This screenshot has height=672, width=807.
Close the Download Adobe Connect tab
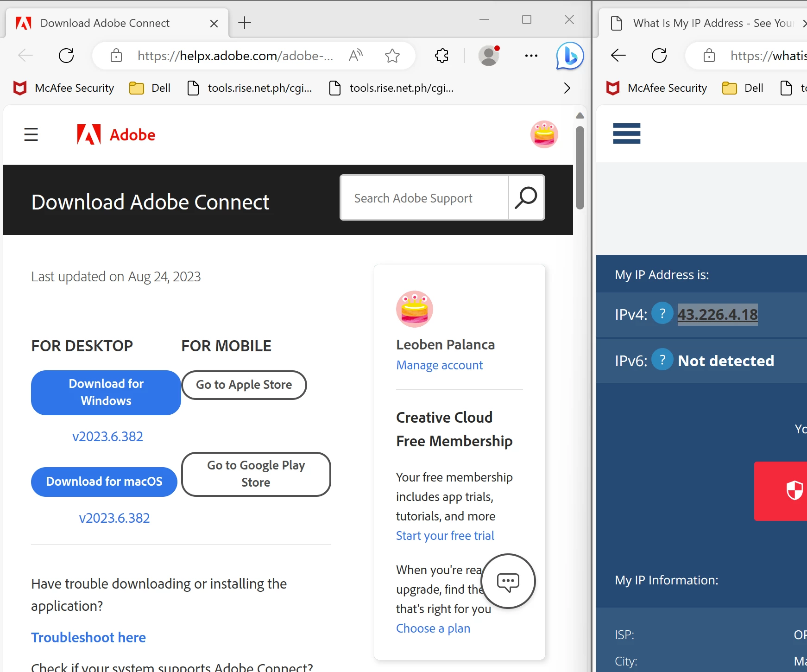pyautogui.click(x=214, y=24)
